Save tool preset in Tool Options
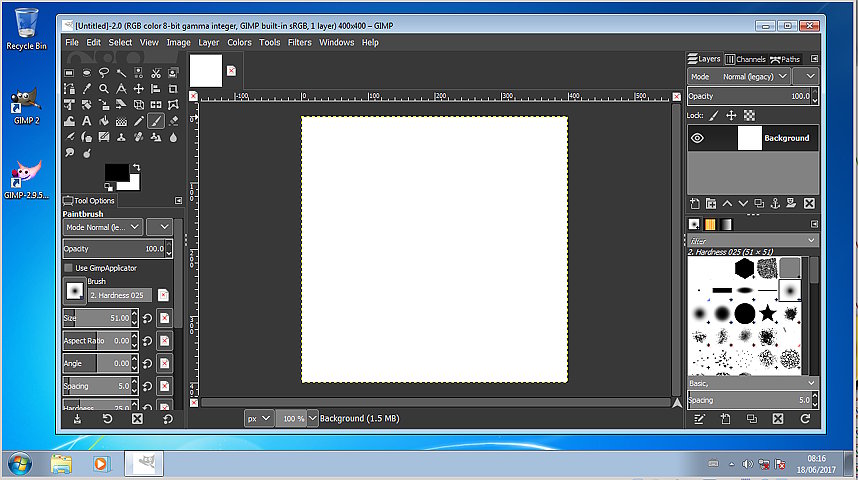The height and width of the screenshot is (480, 858). pyautogui.click(x=77, y=419)
